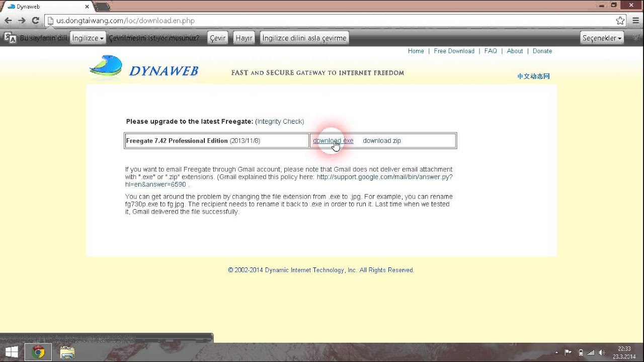Open the İngilizce language dropdown
This screenshot has width=644, height=362.
(88, 38)
